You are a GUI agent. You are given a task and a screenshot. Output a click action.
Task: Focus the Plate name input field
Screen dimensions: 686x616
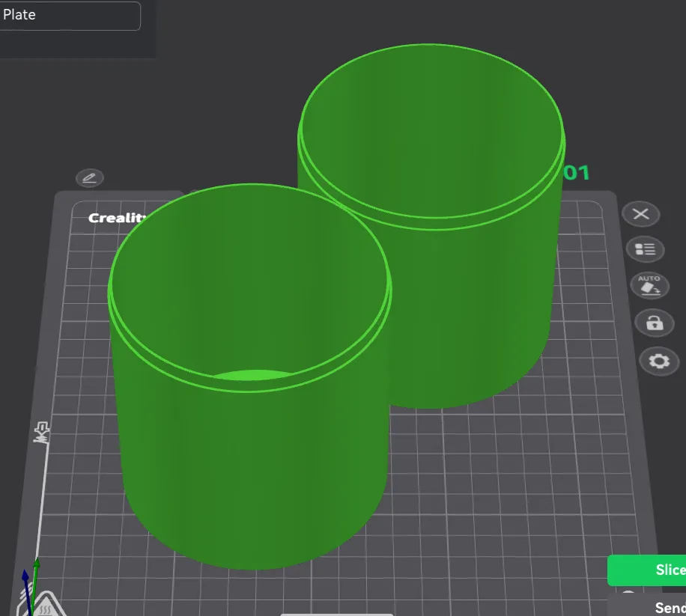[x=70, y=15]
